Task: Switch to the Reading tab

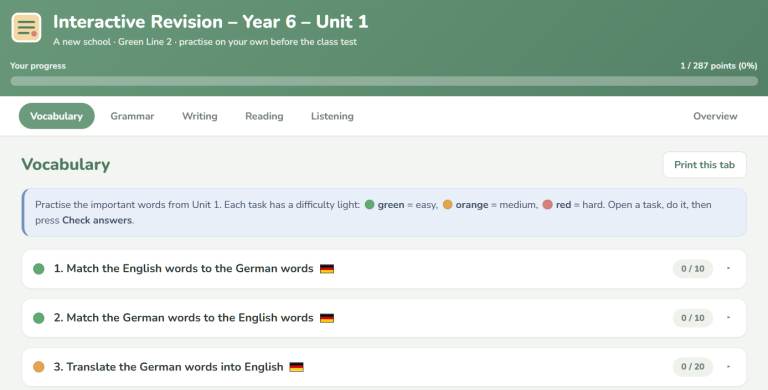Action: 264,116
